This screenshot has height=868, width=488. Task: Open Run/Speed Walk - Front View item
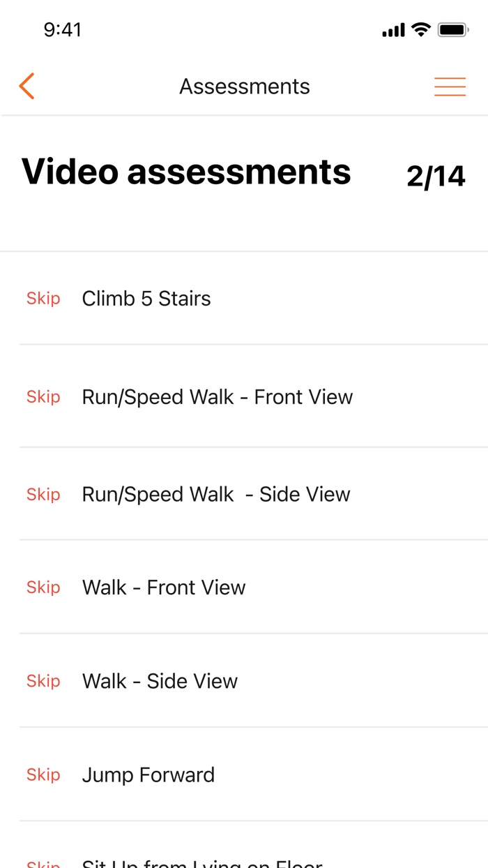coord(218,397)
